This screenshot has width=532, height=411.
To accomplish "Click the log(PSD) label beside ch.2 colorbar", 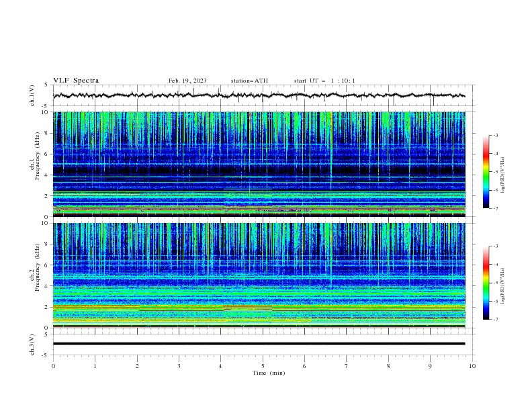I will click(503, 285).
